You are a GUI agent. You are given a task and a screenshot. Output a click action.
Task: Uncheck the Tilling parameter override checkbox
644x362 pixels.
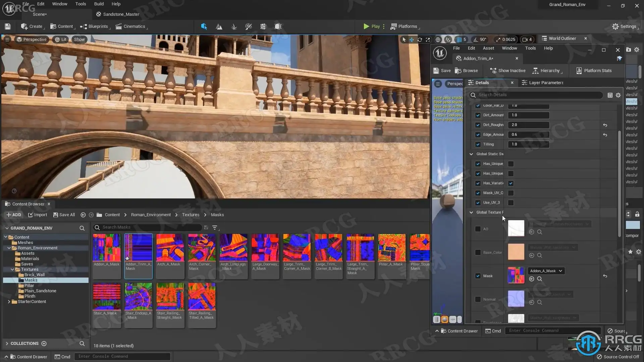[478, 144]
